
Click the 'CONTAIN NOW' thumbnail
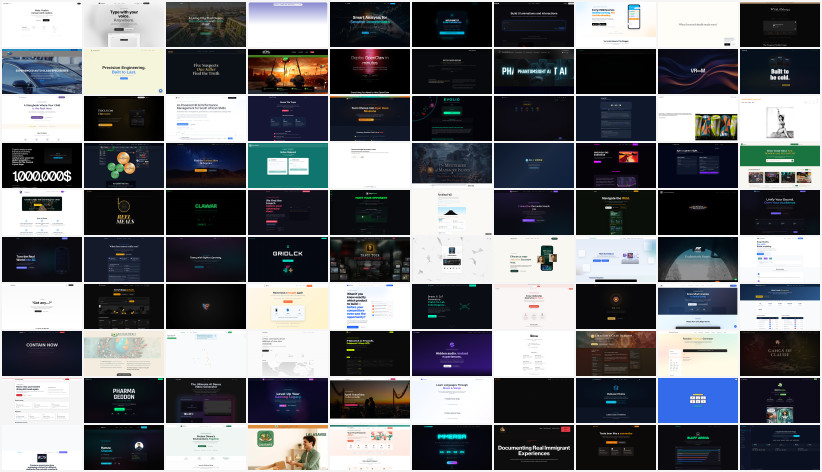(42, 353)
